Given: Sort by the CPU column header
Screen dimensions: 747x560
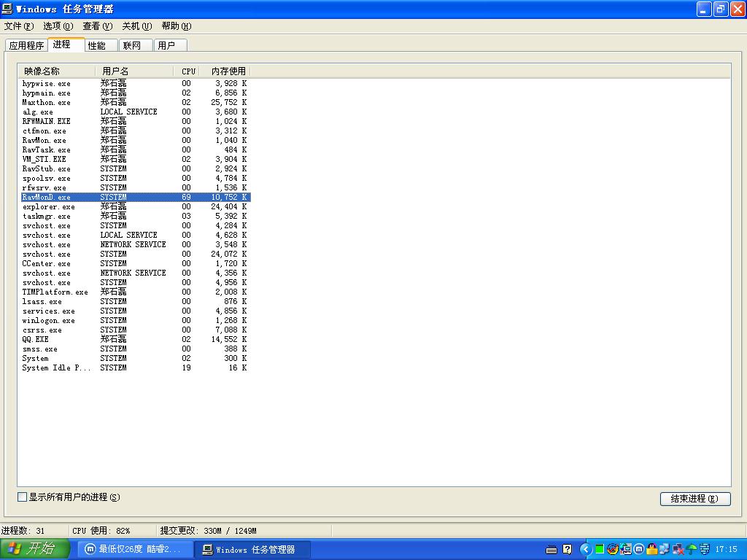Looking at the screenshot, I should tap(187, 71).
